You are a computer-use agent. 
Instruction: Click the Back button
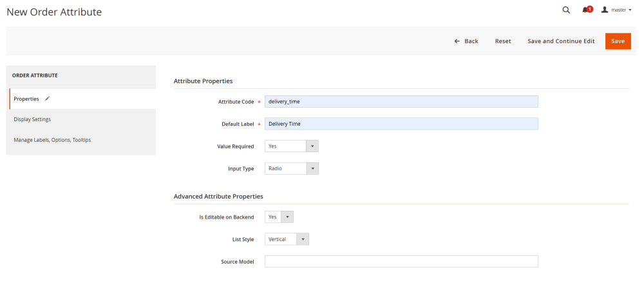pos(466,41)
